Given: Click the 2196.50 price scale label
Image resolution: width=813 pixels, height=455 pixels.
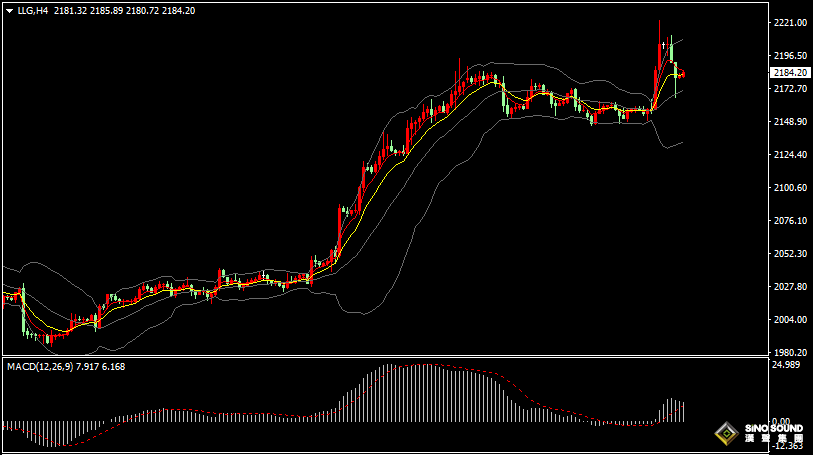Looking at the screenshot, I should [790, 56].
